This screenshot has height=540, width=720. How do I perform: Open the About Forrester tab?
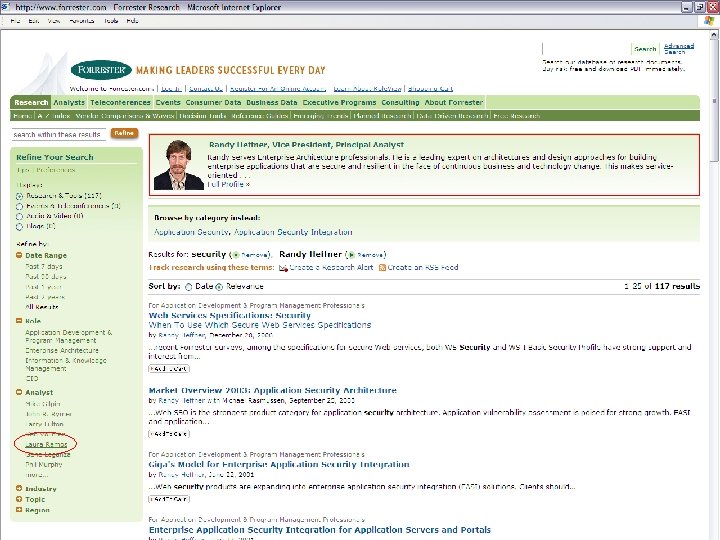point(454,102)
